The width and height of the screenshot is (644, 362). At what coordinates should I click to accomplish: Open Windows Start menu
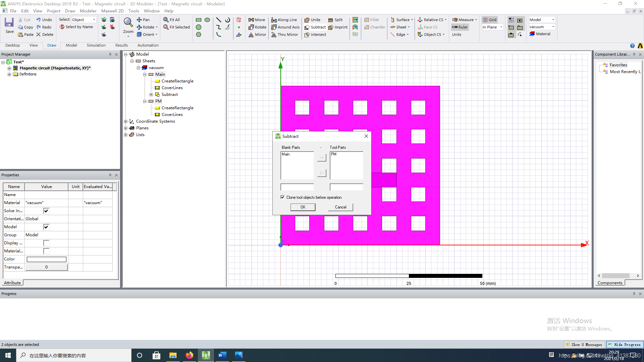coord(8,355)
